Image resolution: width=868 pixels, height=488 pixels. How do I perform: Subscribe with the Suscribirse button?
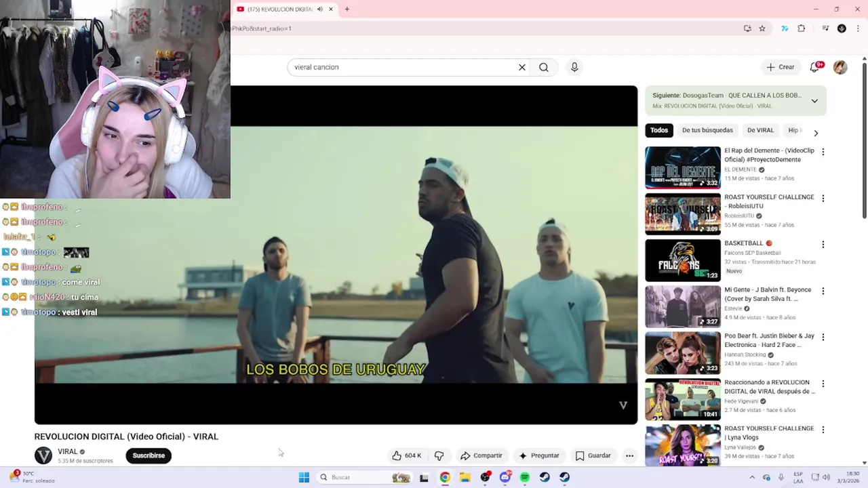[149, 455]
